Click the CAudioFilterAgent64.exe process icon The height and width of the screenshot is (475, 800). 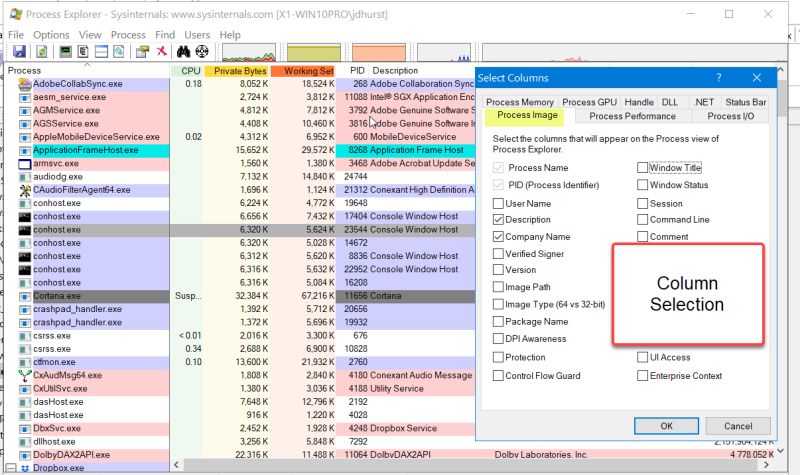(x=24, y=190)
